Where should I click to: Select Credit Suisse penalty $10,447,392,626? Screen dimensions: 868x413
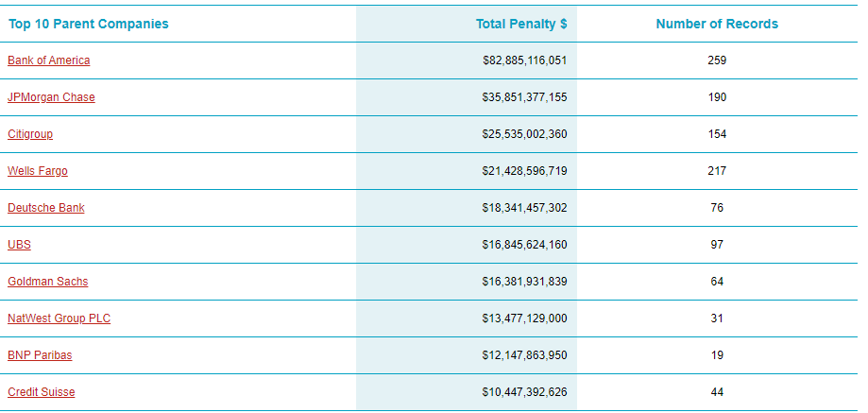pyautogui.click(x=525, y=392)
